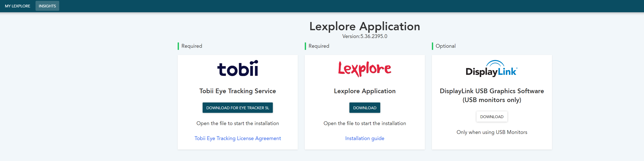Click the Version:5.36.2395.0 text
The height and width of the screenshot is (161, 644).
(x=365, y=36)
